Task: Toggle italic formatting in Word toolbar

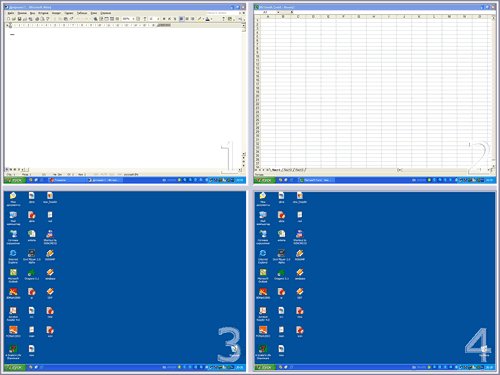Action: [x=169, y=19]
